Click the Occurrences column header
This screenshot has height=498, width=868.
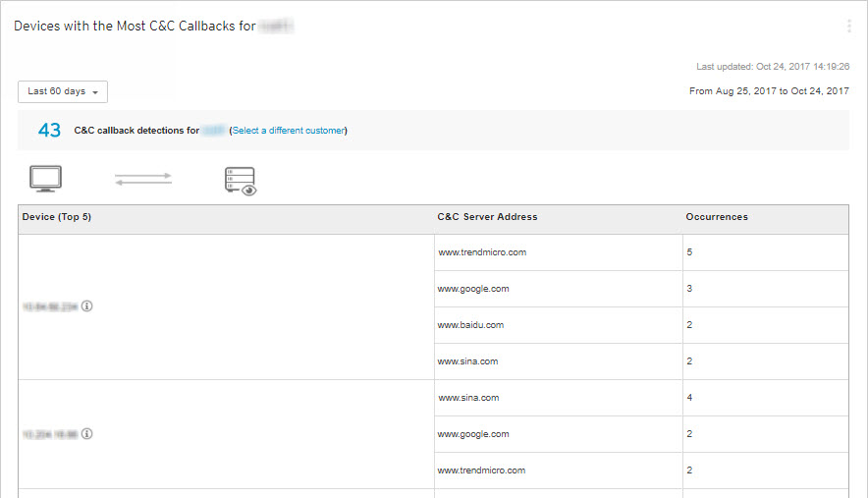[716, 217]
